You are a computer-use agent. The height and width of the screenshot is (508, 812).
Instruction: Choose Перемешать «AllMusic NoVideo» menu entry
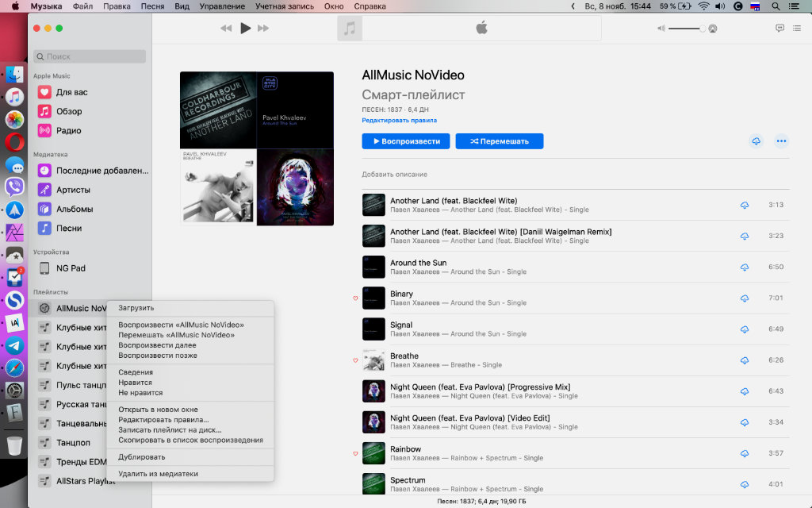point(190,335)
